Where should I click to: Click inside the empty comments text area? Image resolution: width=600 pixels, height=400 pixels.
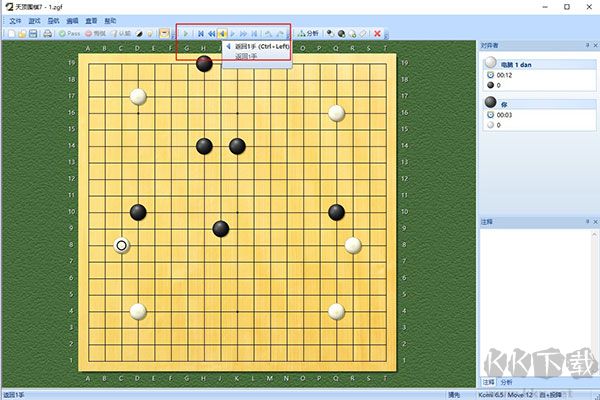536,302
